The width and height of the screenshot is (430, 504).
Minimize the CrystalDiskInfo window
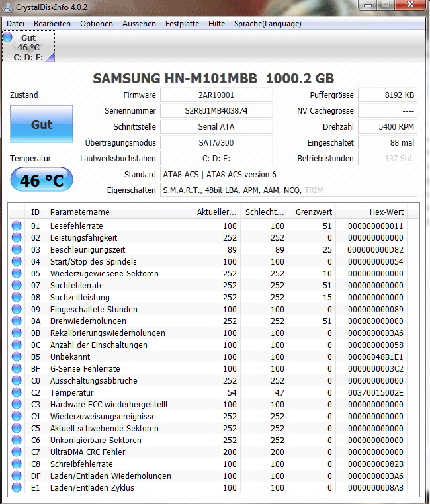click(368, 5)
